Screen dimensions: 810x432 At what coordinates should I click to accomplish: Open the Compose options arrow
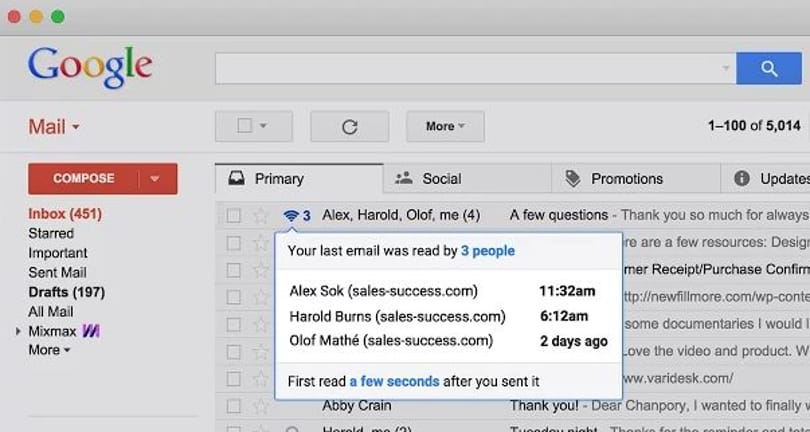155,179
